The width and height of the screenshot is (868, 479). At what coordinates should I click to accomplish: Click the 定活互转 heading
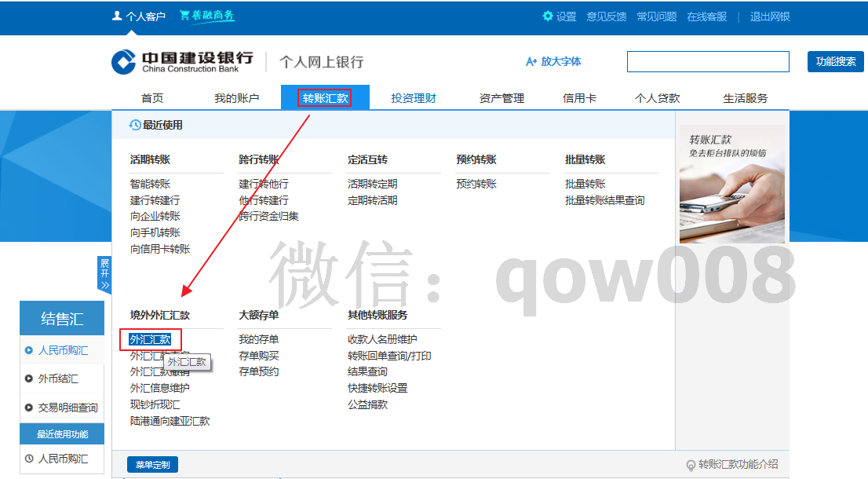(x=367, y=159)
